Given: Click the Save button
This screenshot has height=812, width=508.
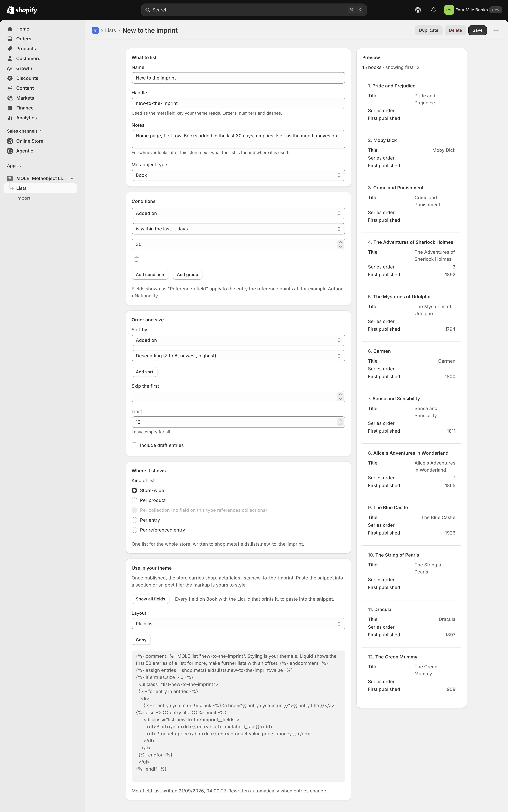Looking at the screenshot, I should (x=477, y=30).
